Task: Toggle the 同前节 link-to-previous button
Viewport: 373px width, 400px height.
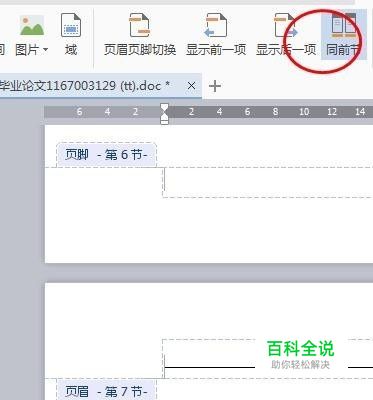Action: coord(343,34)
